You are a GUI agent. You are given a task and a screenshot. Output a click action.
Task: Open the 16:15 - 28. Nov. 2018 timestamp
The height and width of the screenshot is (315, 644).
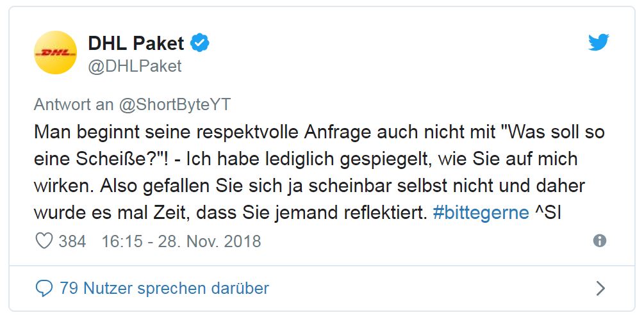181,241
